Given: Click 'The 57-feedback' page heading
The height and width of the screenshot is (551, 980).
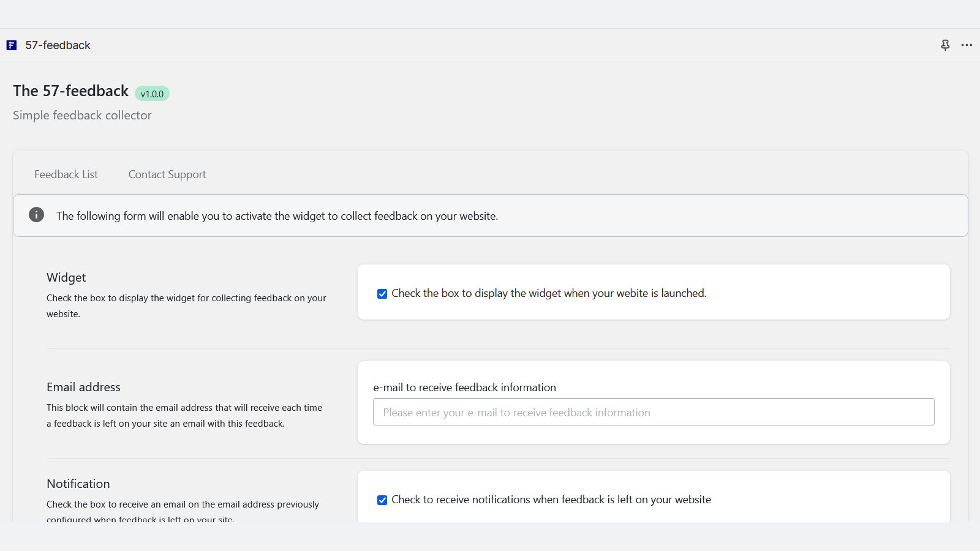Looking at the screenshot, I should (70, 91).
